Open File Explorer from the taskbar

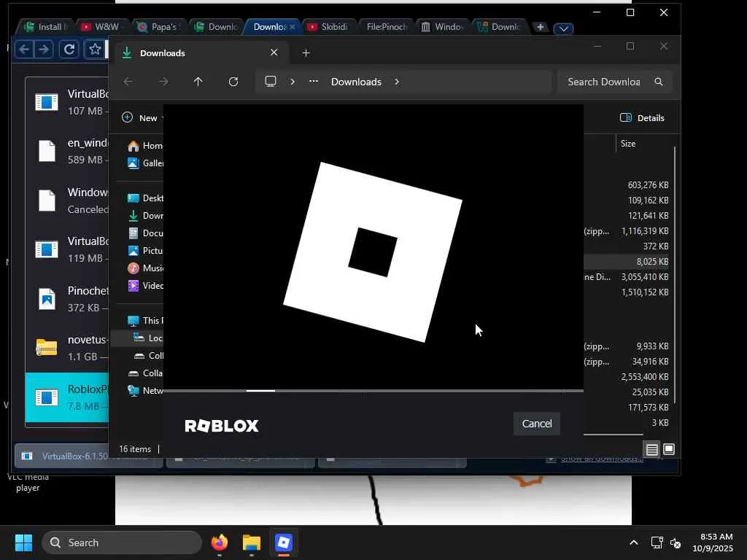point(252,542)
